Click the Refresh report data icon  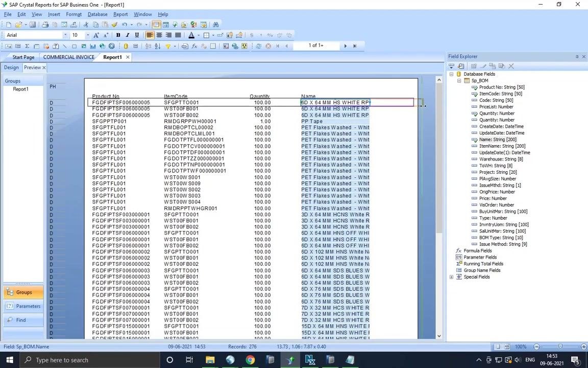coord(258,46)
